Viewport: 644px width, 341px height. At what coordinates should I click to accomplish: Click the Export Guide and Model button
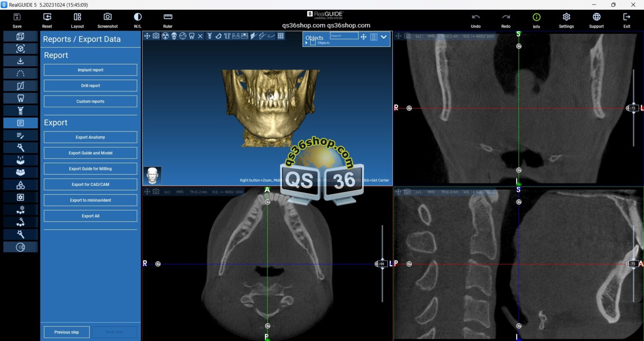[x=90, y=153]
